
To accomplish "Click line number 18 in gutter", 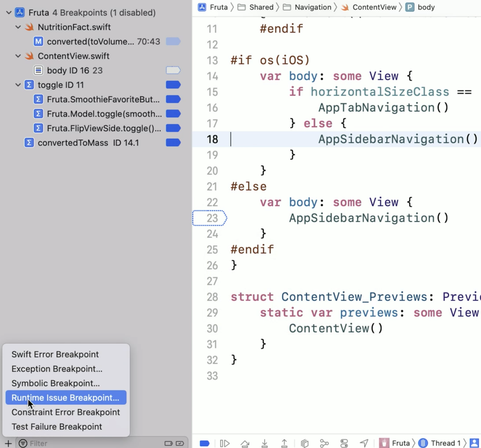I will pyautogui.click(x=212, y=139).
